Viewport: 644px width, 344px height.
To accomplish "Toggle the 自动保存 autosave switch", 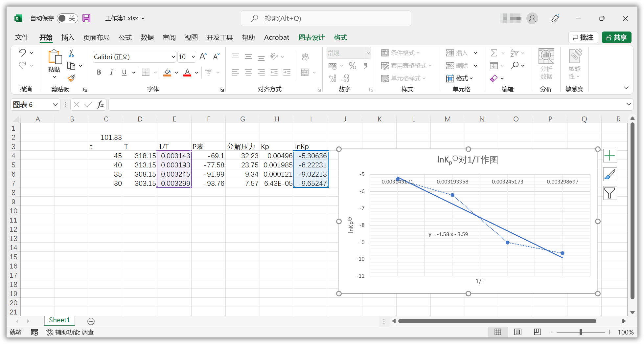I will coord(67,18).
